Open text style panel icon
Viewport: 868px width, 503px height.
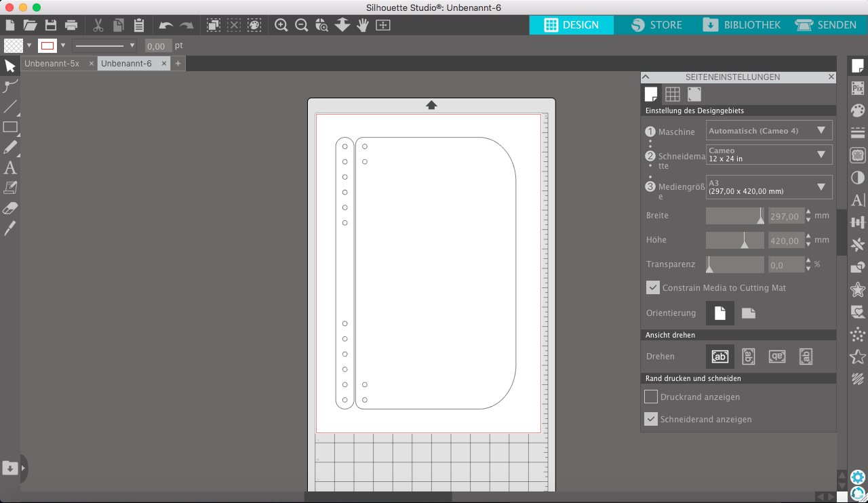pos(858,200)
